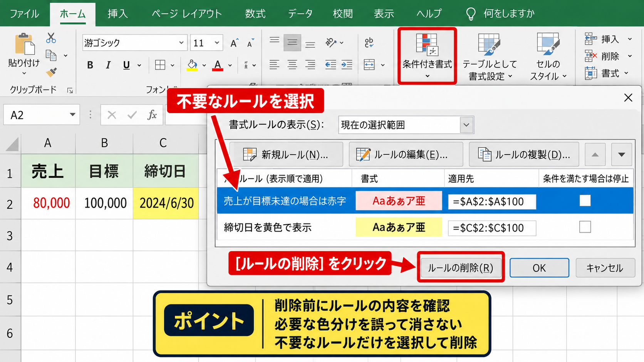This screenshot has width=644, height=362.
Task: Expand the 現在の選択範囲 rule scope dropdown
Action: click(x=466, y=125)
